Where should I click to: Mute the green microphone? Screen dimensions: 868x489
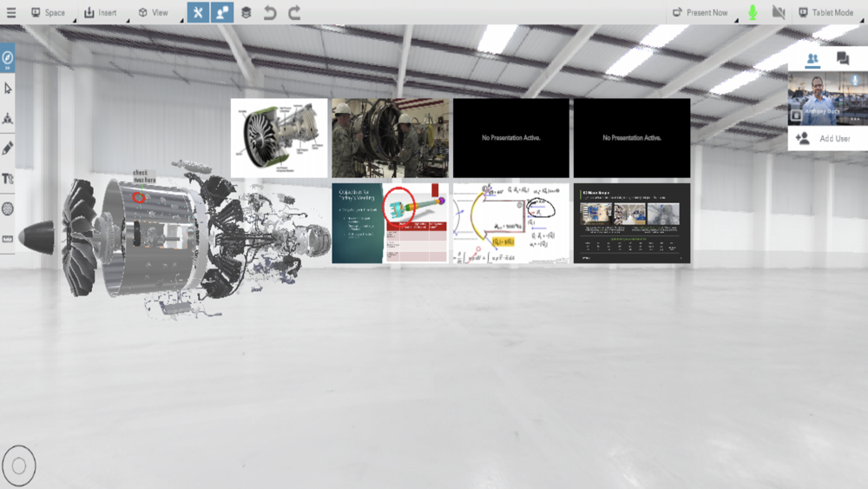[x=753, y=12]
